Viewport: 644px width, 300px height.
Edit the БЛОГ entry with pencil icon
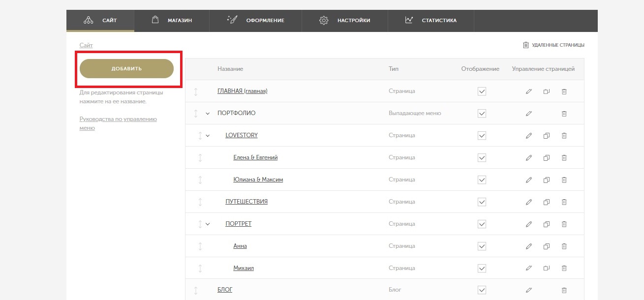point(529,291)
